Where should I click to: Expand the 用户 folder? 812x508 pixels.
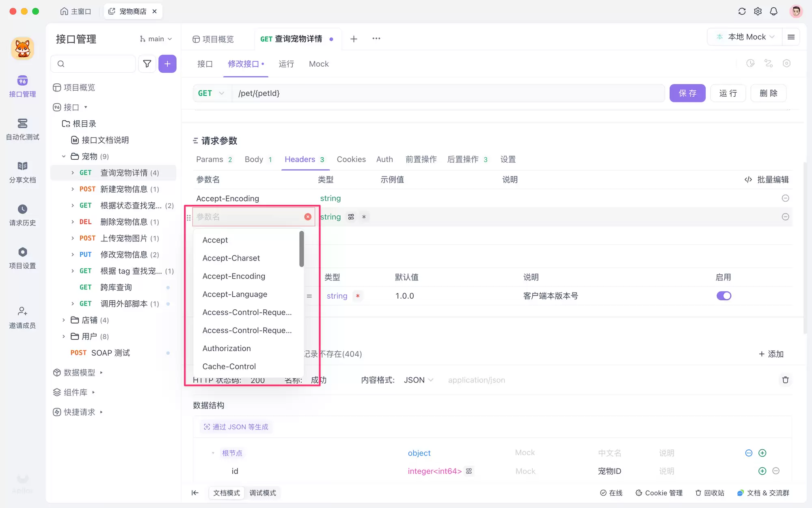[64, 336]
